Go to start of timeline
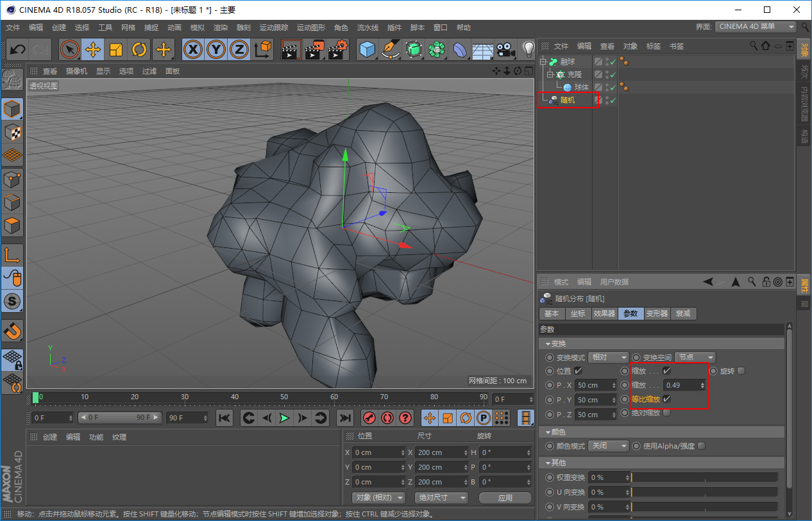Viewport: 812px width, 521px height. (224, 418)
